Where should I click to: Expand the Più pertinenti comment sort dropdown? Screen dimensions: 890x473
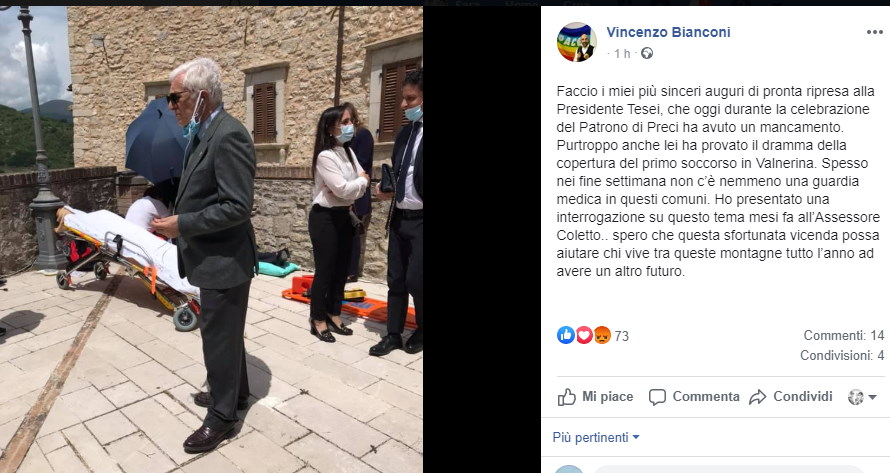point(596,438)
